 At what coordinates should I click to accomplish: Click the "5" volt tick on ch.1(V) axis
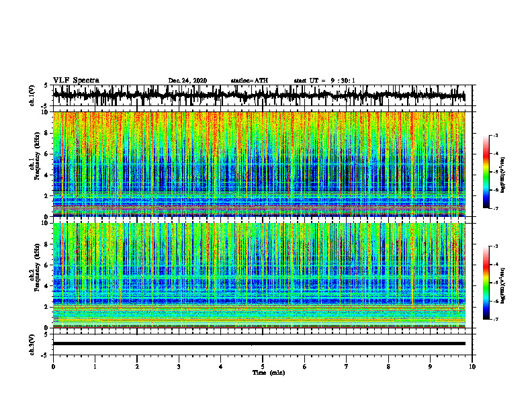(46, 86)
